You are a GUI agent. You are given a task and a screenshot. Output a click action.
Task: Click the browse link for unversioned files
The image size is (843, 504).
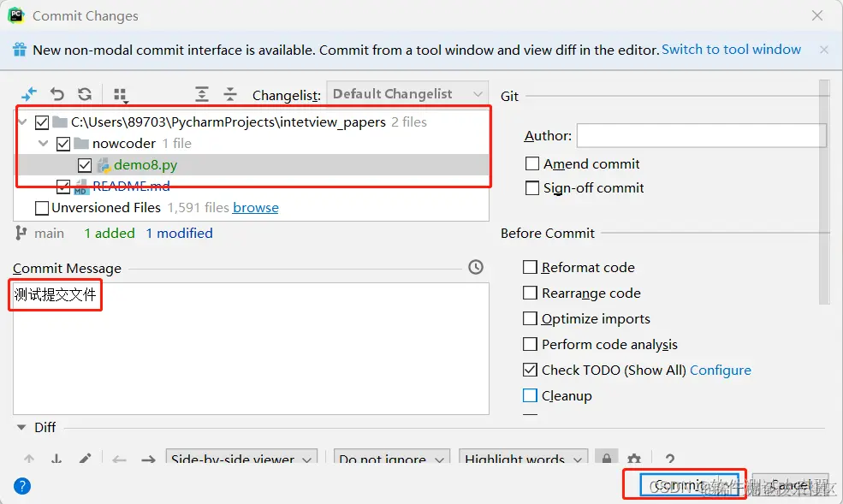pos(255,207)
